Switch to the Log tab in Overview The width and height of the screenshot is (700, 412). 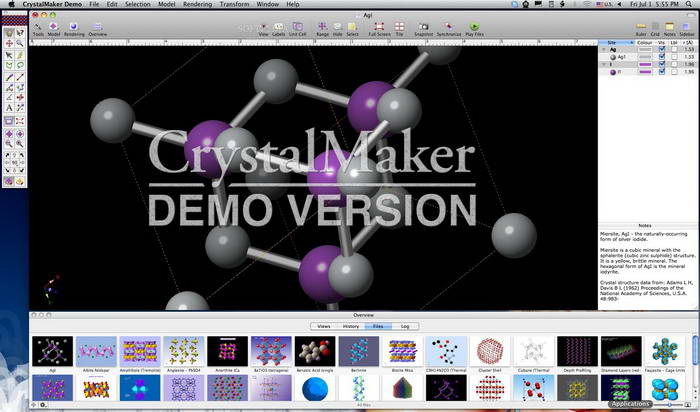pyautogui.click(x=405, y=326)
